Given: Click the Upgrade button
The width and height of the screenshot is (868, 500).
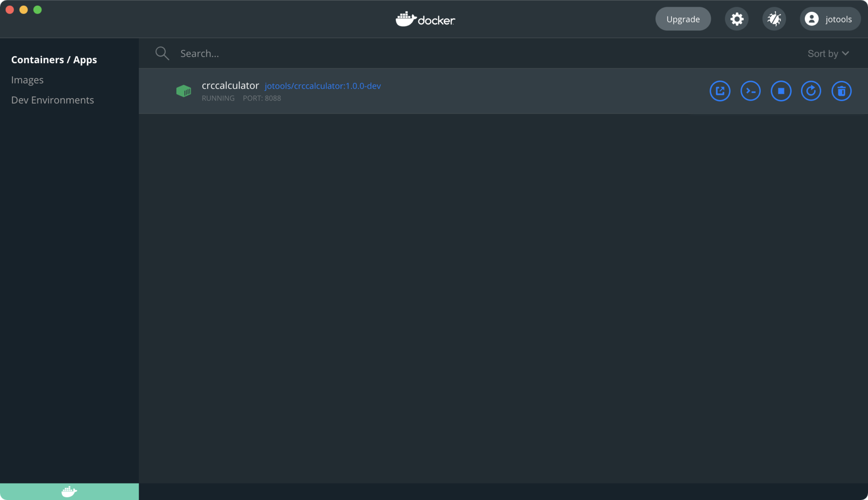Looking at the screenshot, I should tap(683, 19).
